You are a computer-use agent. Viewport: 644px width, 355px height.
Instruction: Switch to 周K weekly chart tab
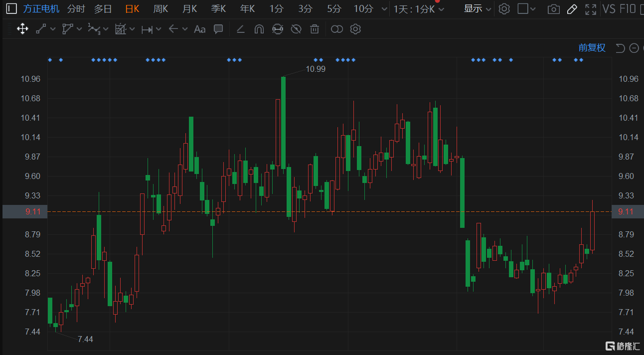click(x=161, y=8)
